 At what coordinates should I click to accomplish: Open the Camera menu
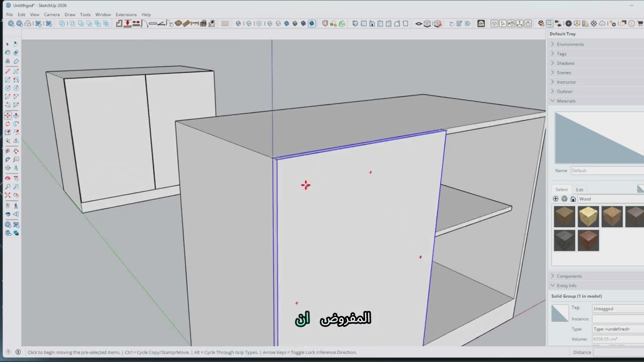coord(51,15)
